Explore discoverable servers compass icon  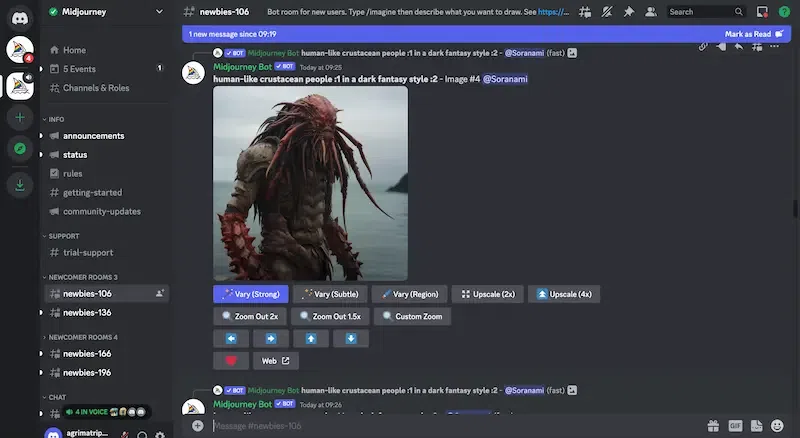coord(20,149)
